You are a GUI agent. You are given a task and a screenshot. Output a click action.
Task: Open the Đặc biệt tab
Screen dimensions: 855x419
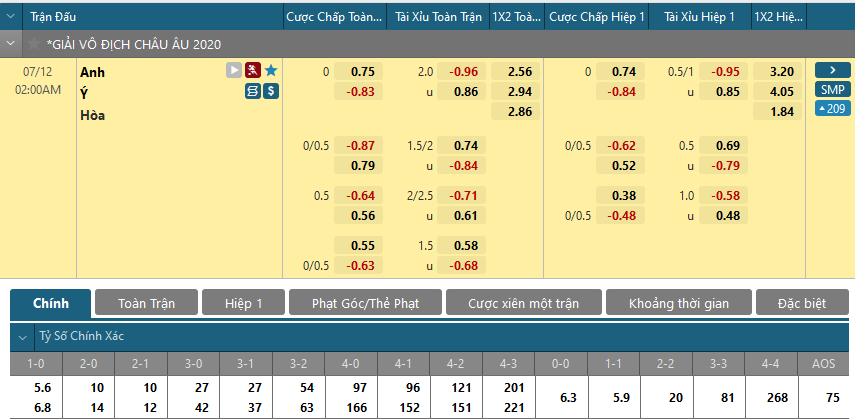[x=802, y=303]
